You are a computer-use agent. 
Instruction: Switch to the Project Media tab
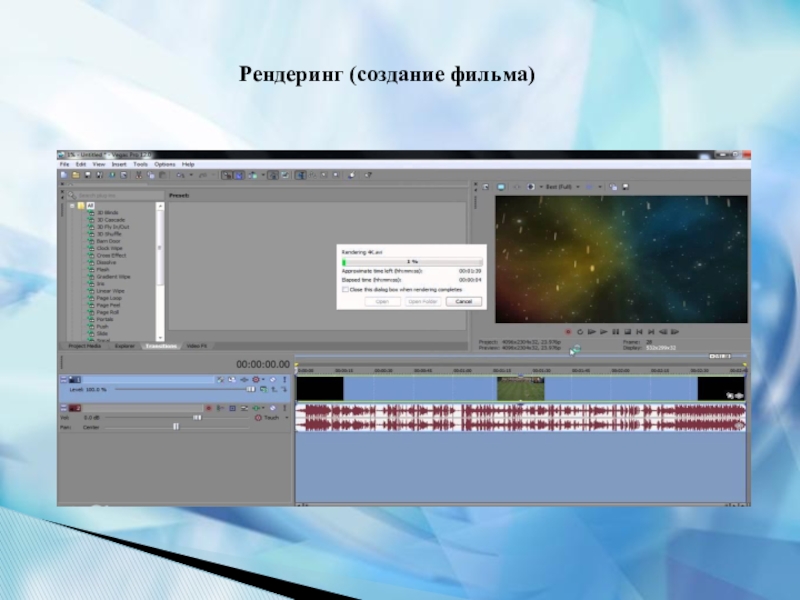pyautogui.click(x=84, y=345)
